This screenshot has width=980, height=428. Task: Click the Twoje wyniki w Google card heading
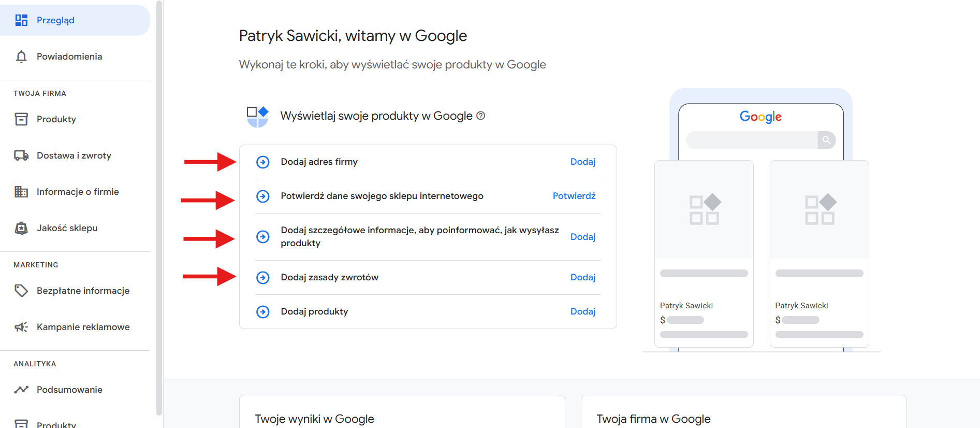314,419
